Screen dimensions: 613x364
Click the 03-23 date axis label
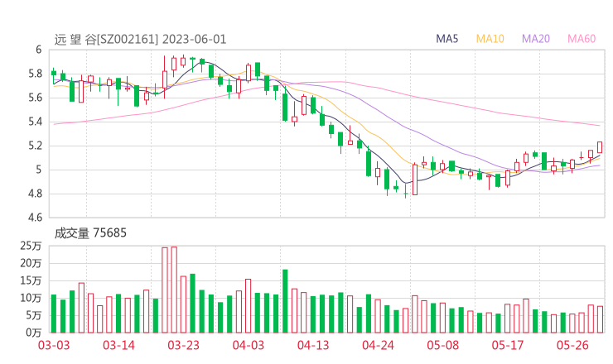click(183, 345)
